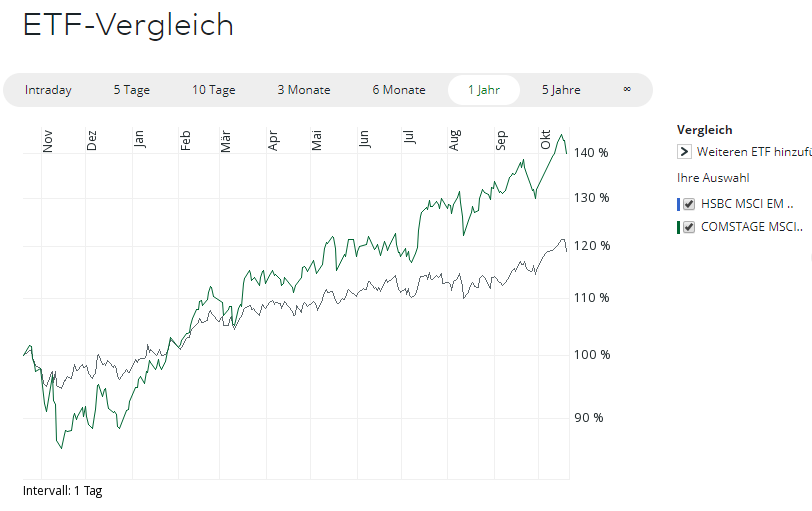Viewport: 812px width, 511px height.
Task: Toggle the COMSTAGE MSCI checkbox
Action: coord(688,227)
